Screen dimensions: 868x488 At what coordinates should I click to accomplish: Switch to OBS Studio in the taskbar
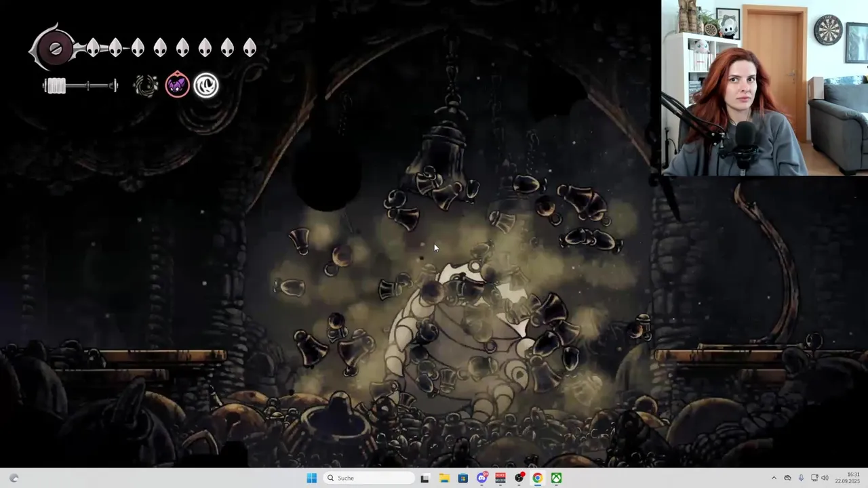519,478
